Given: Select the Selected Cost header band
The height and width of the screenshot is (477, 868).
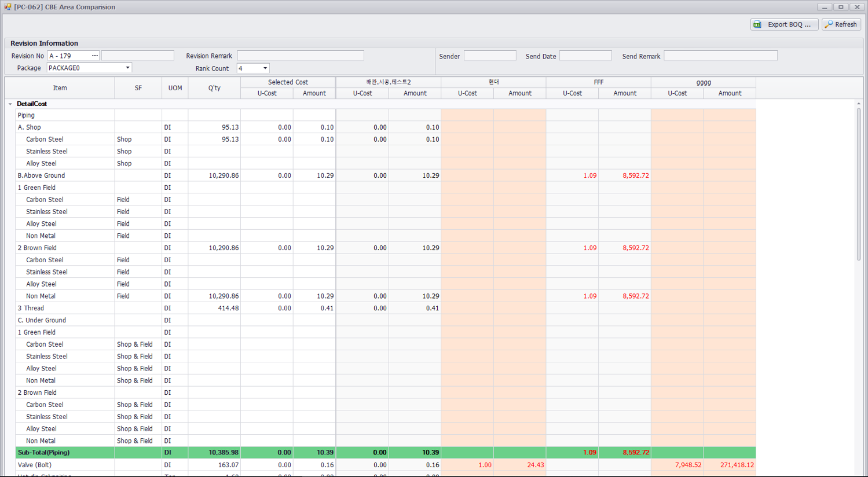Looking at the screenshot, I should 288,82.
